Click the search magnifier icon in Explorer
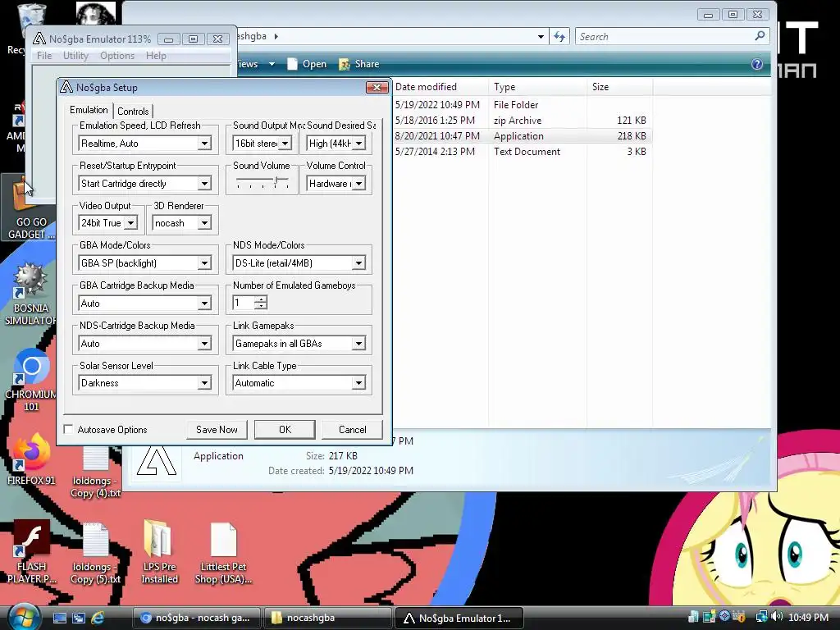The height and width of the screenshot is (630, 840). [x=760, y=36]
